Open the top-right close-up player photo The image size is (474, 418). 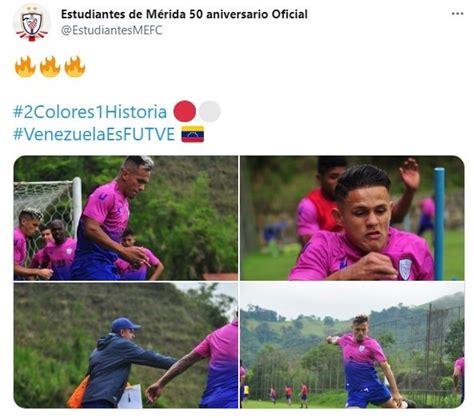pyautogui.click(x=352, y=218)
